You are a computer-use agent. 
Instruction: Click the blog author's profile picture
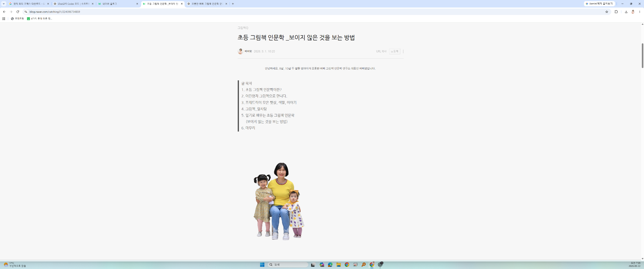[x=240, y=51]
